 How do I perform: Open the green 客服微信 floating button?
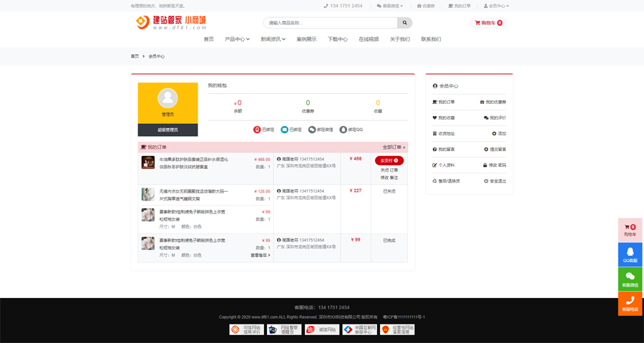630,279
